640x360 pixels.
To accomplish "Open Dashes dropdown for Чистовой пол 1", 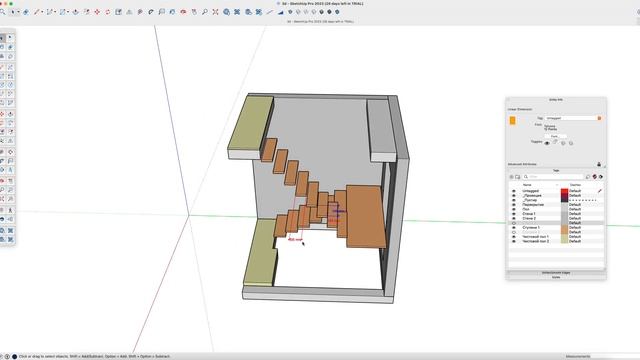I will [584, 236].
